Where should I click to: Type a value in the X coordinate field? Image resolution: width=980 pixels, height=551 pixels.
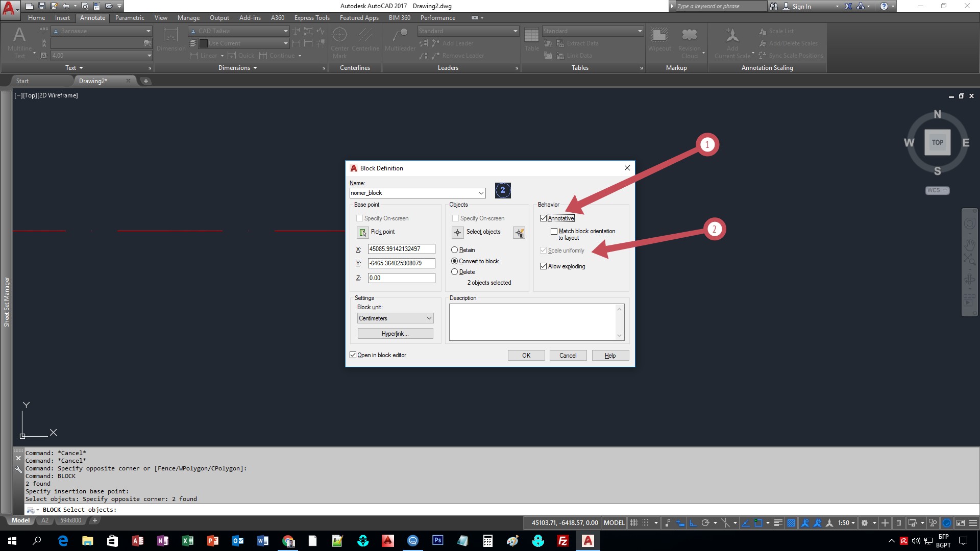pyautogui.click(x=402, y=249)
